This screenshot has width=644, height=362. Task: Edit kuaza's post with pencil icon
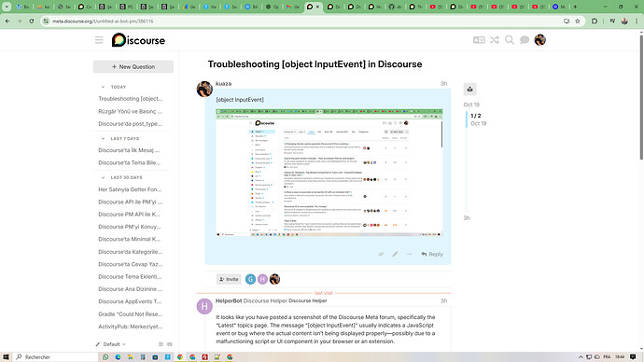[x=395, y=254]
